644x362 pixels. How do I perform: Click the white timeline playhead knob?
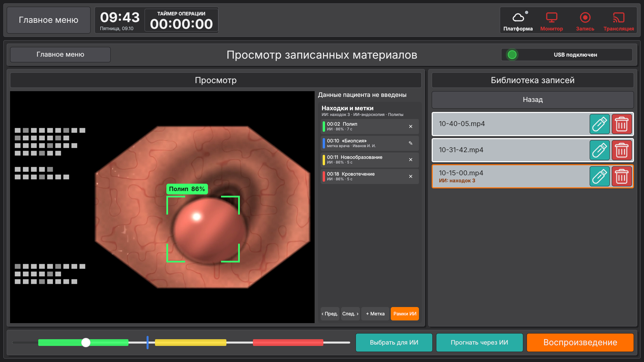click(x=86, y=342)
